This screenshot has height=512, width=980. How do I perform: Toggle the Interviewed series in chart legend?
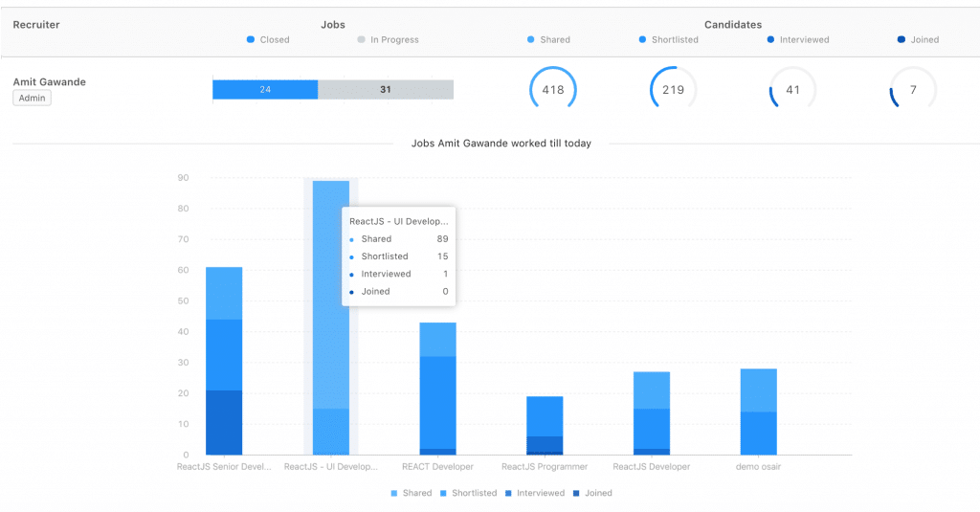[x=535, y=493]
